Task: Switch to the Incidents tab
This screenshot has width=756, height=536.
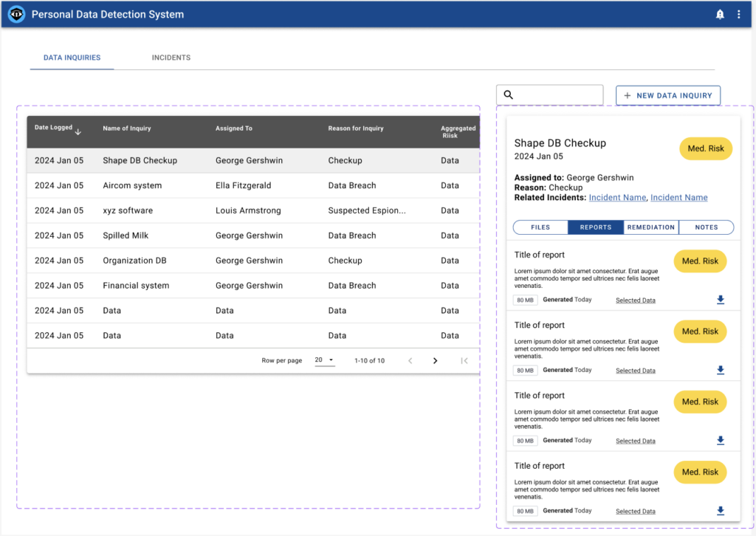Action: point(171,58)
